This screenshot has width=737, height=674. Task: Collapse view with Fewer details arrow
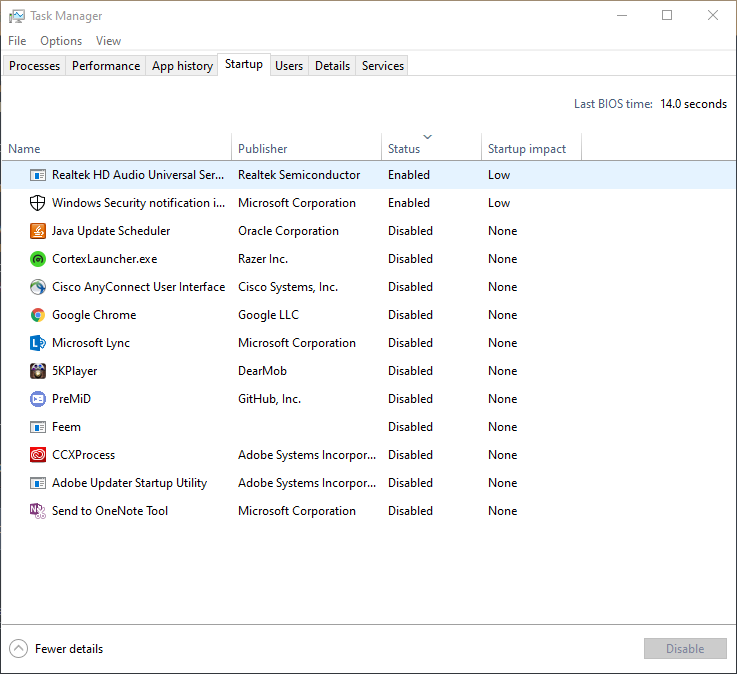[18, 649]
